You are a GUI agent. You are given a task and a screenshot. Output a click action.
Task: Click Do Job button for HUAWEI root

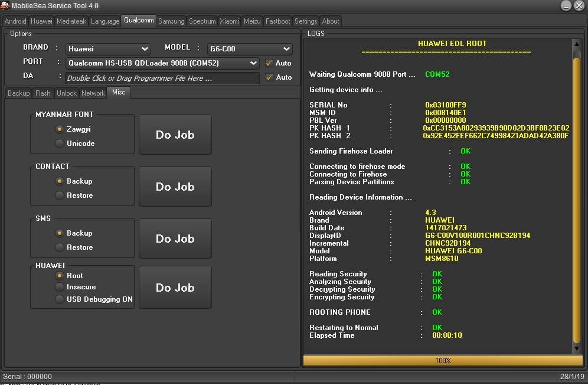(175, 288)
